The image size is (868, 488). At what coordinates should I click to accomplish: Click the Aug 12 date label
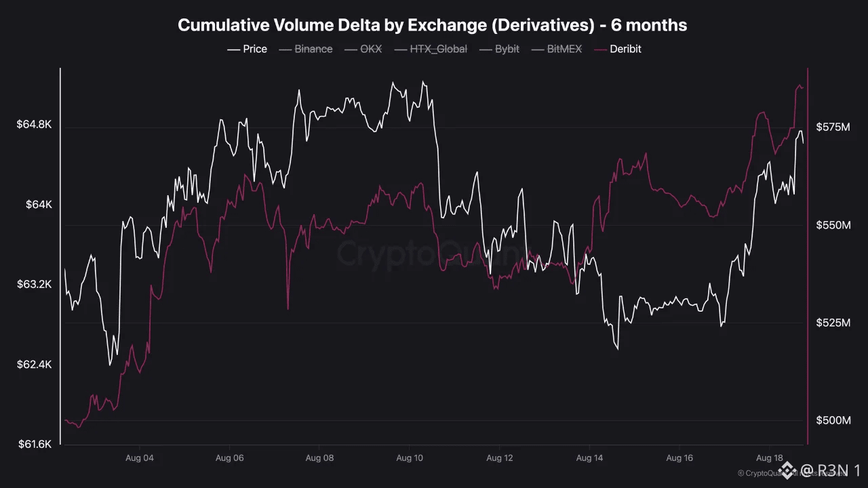[x=500, y=458]
